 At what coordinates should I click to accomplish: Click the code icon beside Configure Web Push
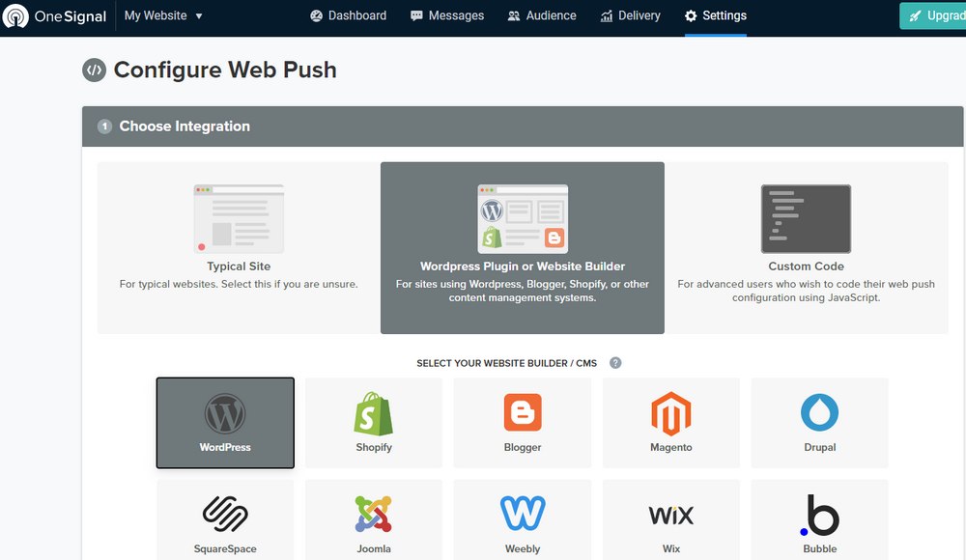click(x=95, y=70)
